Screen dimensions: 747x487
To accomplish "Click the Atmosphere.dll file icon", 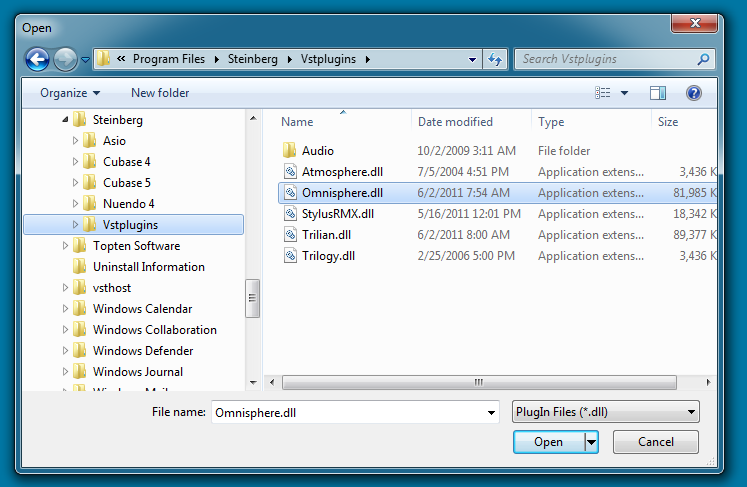I will (290, 172).
